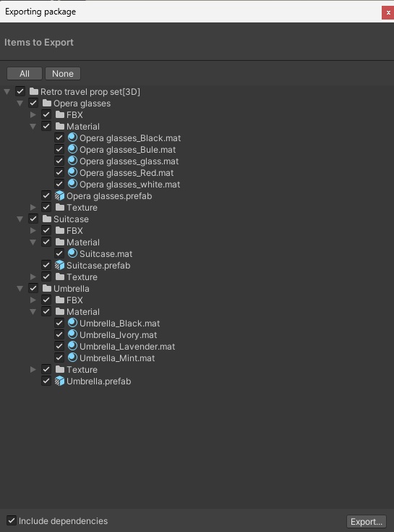Click the Opera glasses.prefab cube icon
The height and width of the screenshot is (532, 394).
point(59,195)
